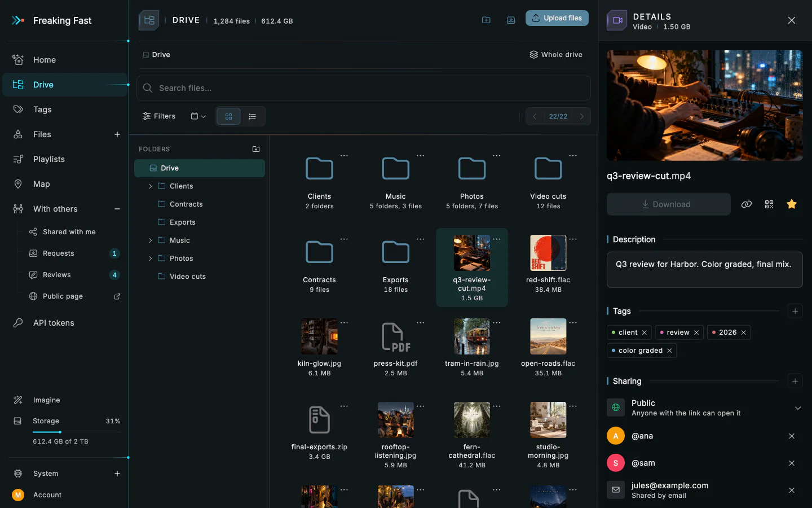The height and width of the screenshot is (508, 812).
Task: Copy link using the chain icon
Action: tap(747, 204)
